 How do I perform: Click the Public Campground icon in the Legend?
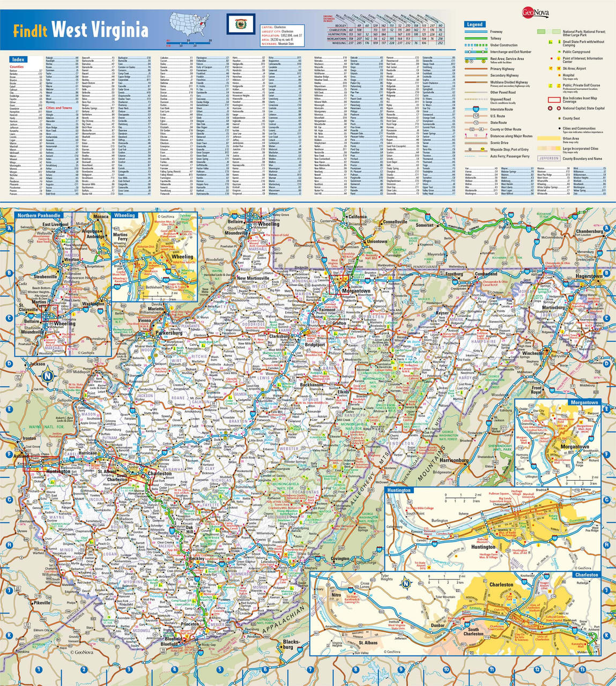[x=559, y=51]
